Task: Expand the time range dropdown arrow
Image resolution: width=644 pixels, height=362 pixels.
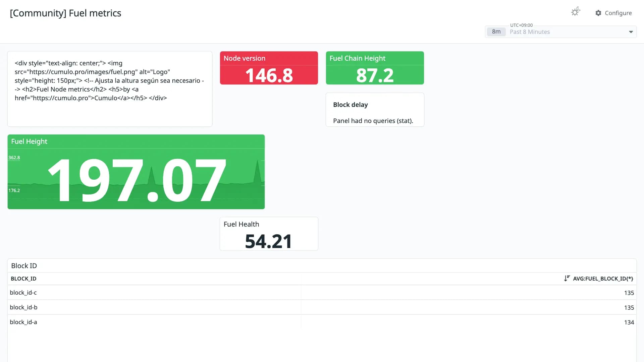Action: point(631,32)
